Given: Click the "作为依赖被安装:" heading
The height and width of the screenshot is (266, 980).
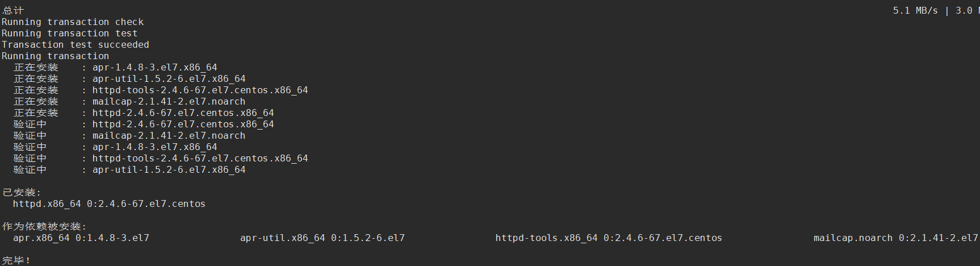Looking at the screenshot, I should point(44,226).
